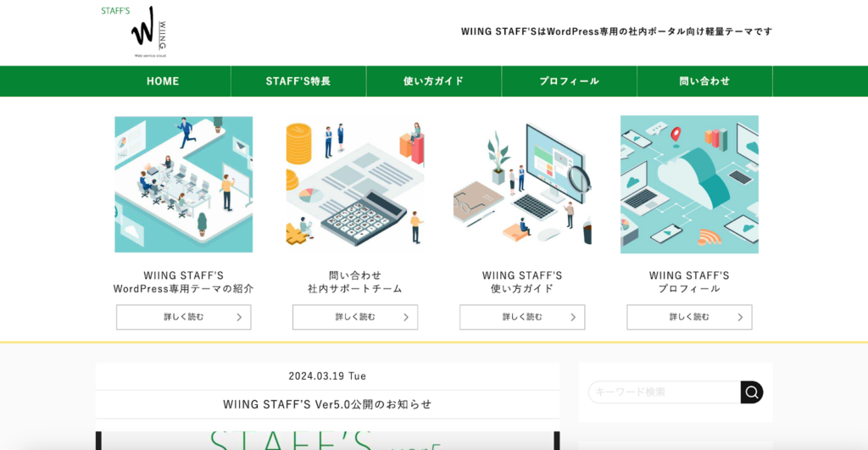The height and width of the screenshot is (450, 868).
Task: Focus the キーワード検索 search field
Action: (x=664, y=392)
